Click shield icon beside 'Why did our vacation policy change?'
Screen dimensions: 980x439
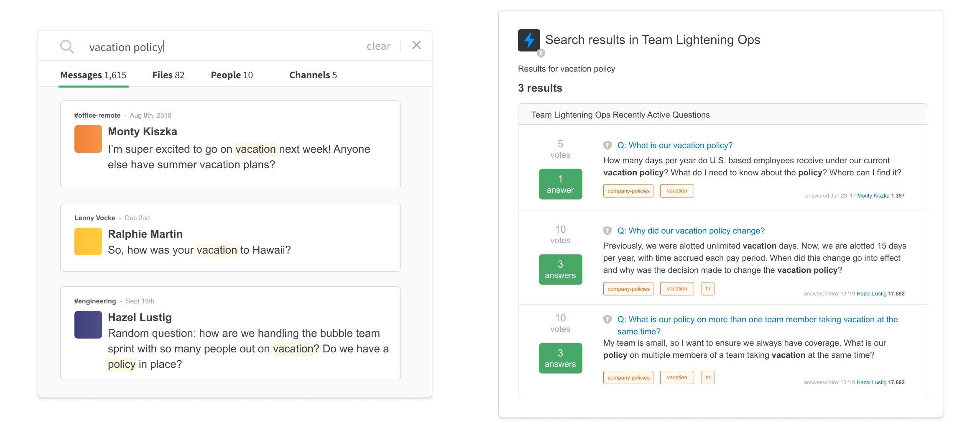coord(607,231)
